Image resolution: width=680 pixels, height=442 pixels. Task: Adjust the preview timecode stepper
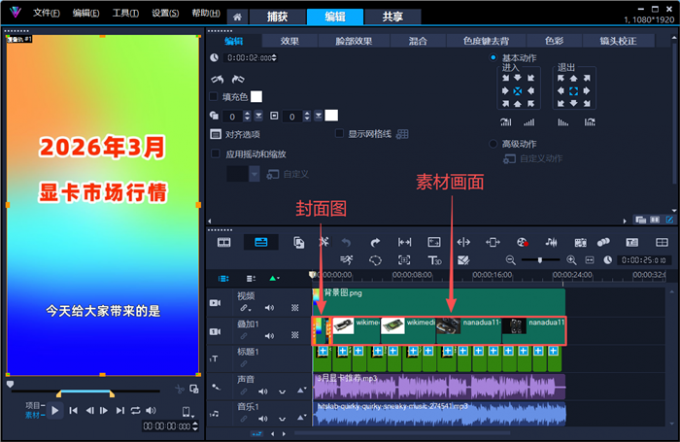tap(195, 426)
